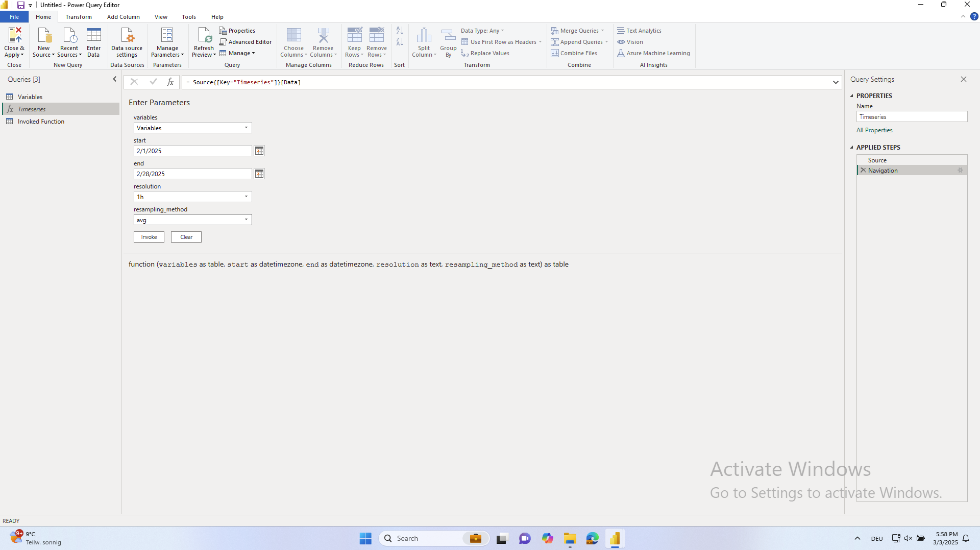Open the Add Column tab

(123, 17)
